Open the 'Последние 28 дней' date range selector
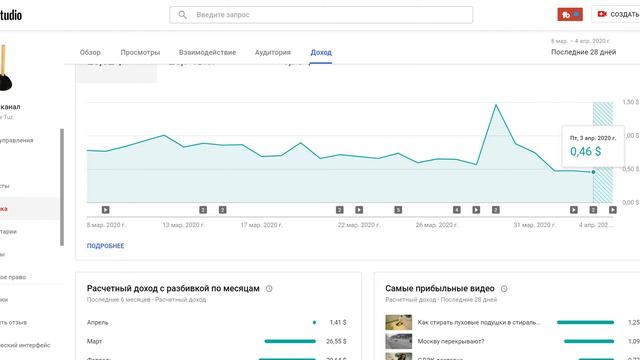 tap(583, 52)
